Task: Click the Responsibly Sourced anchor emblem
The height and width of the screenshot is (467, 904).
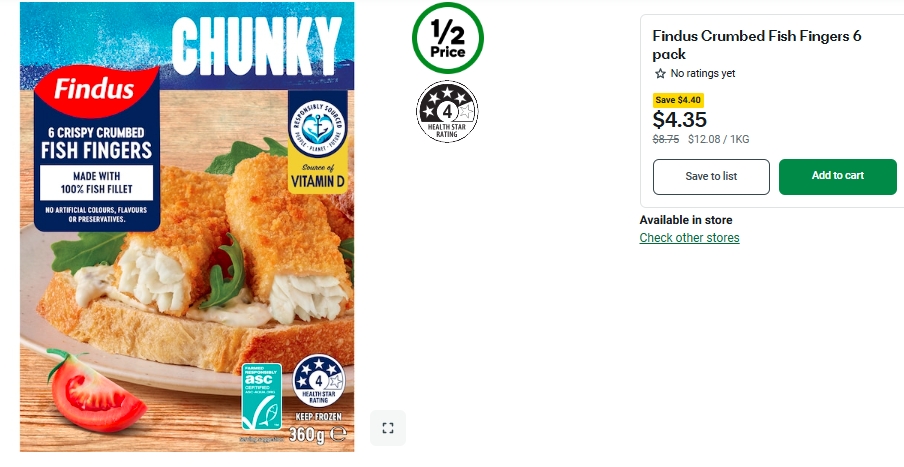Action: 318,127
